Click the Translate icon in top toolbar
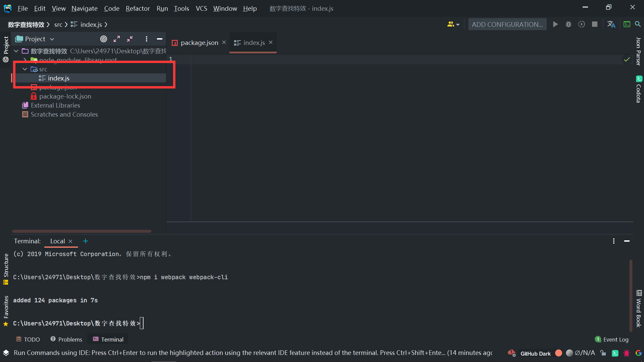The height and width of the screenshot is (362, 644). click(x=611, y=24)
